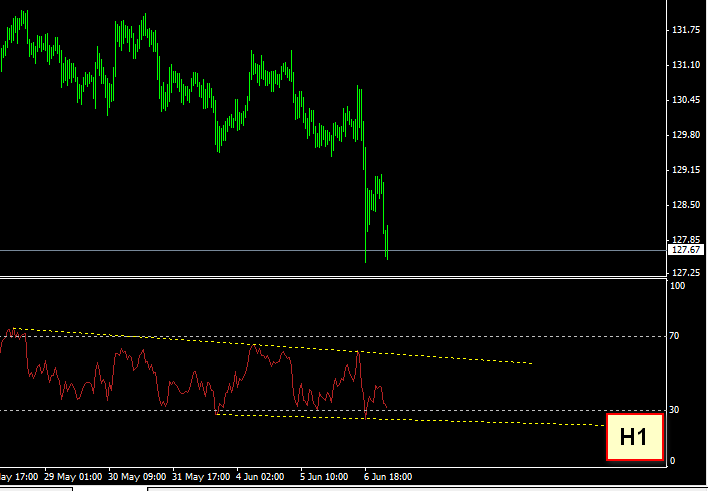The height and width of the screenshot is (491, 708).
Task: Click the RSI scale value 0
Action: coord(672,461)
